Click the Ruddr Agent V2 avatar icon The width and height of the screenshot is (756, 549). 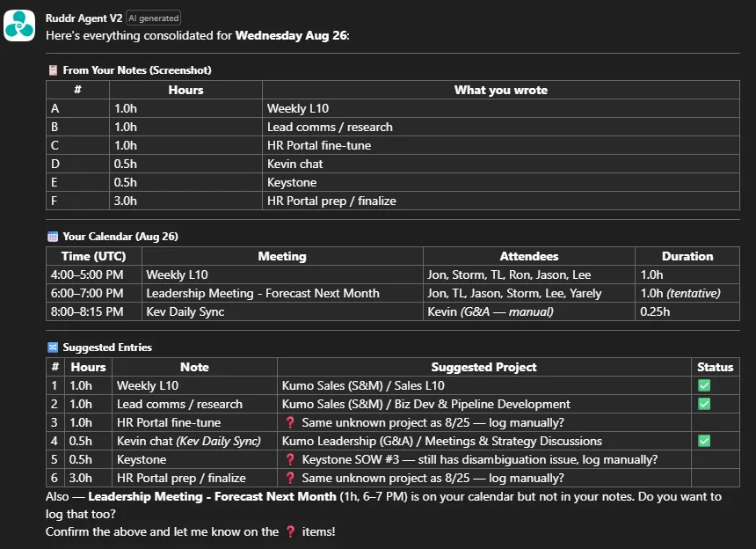click(x=19, y=26)
